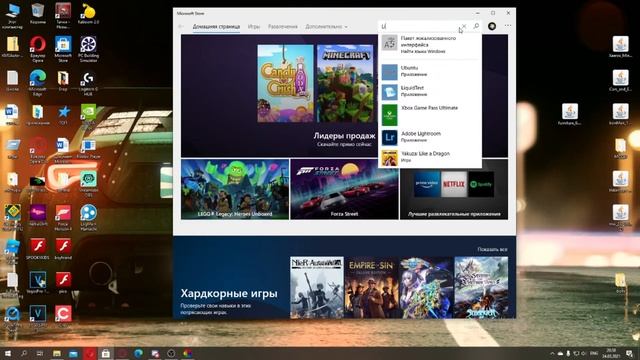Select the Forza Horizon 4 shortcut
Screen dimensions: 640x360
coord(63,218)
